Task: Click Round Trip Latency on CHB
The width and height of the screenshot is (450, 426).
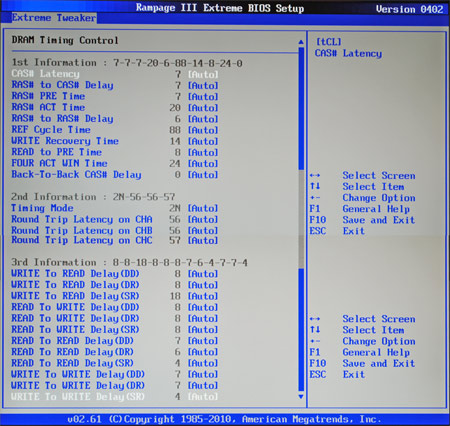Action: pyautogui.click(x=82, y=230)
